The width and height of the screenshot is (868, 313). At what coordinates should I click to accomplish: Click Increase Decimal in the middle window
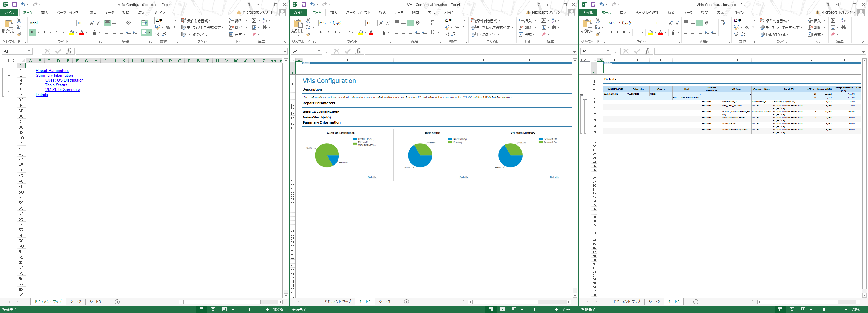(x=447, y=34)
